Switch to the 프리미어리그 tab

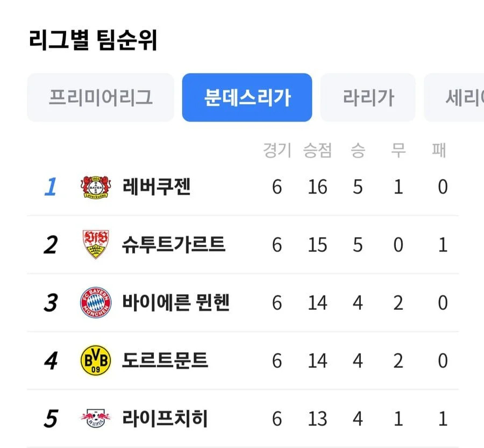[101, 97]
